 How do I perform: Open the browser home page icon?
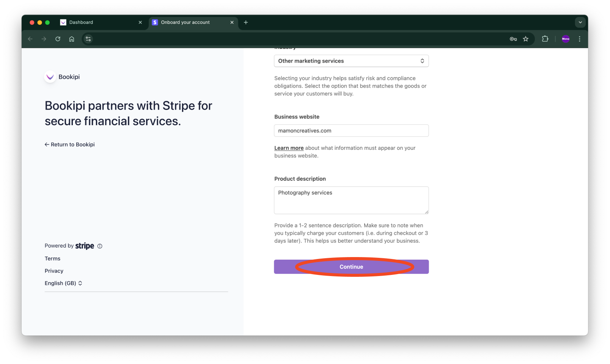[x=72, y=39]
